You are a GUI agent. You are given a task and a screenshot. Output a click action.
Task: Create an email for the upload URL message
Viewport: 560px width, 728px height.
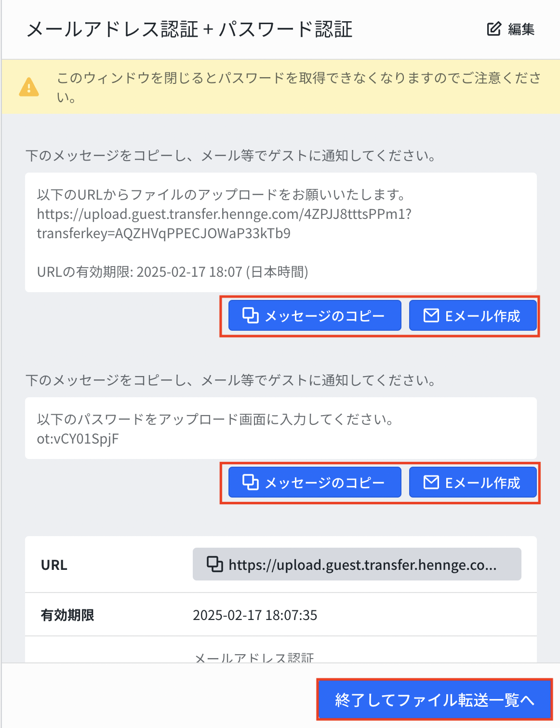(473, 315)
